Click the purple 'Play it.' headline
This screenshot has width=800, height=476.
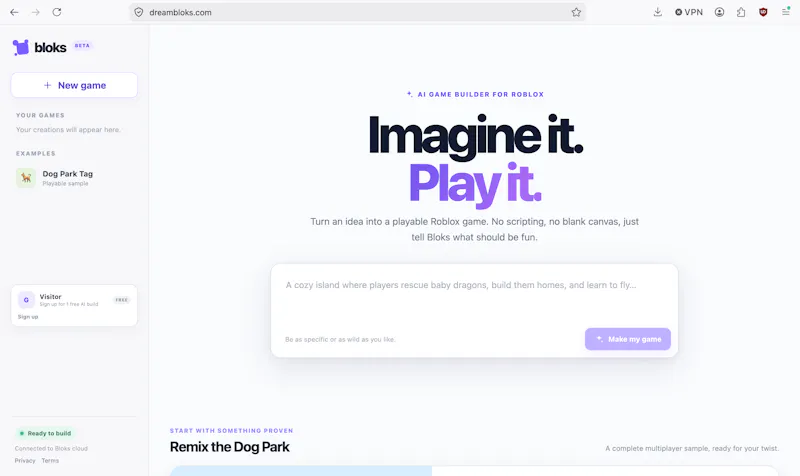[475, 184]
